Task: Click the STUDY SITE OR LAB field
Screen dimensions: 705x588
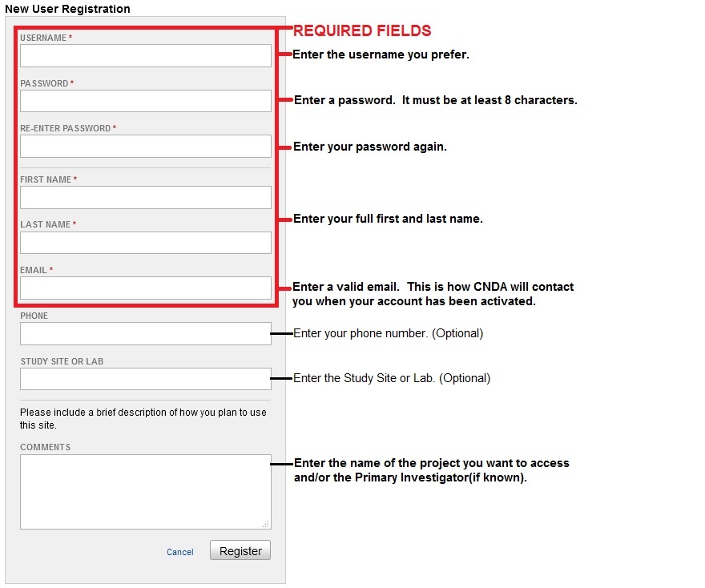Action: coord(145,379)
